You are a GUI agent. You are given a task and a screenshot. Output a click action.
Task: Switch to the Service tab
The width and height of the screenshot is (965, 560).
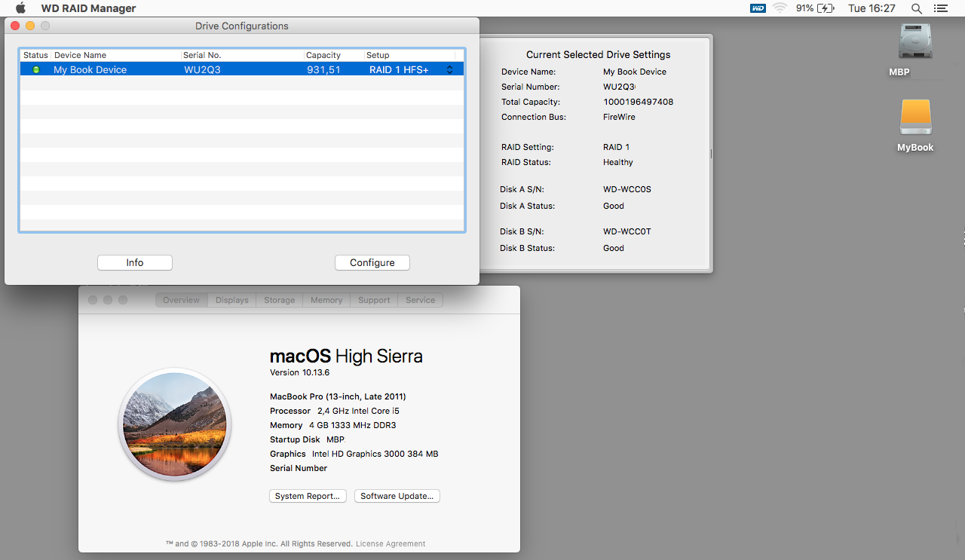(421, 300)
